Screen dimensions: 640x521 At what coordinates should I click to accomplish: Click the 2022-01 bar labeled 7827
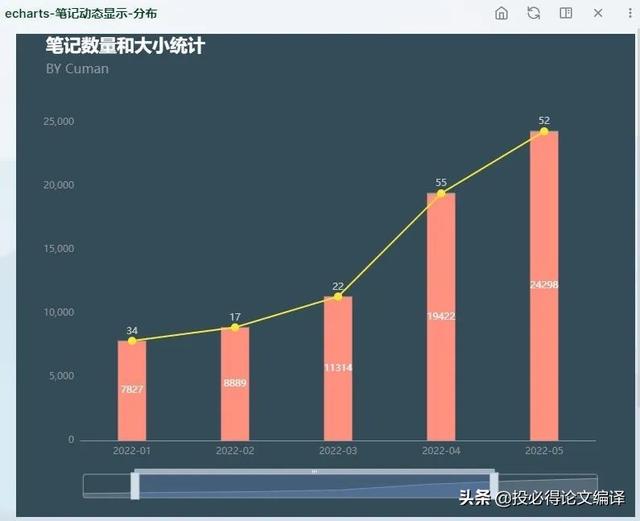[132, 390]
